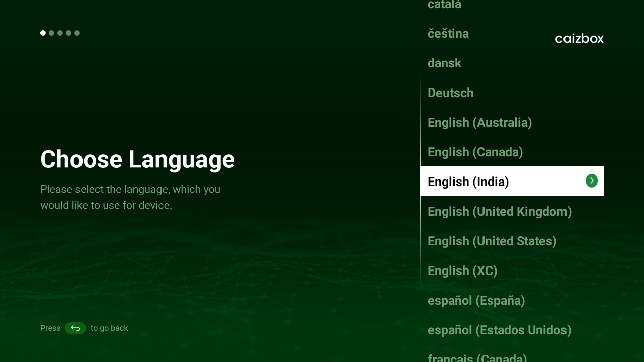
Task: Click the green arrow next to English (India)
Action: tap(591, 181)
